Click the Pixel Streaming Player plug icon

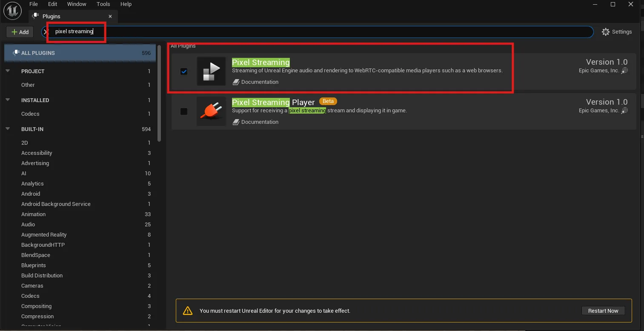pyautogui.click(x=212, y=111)
